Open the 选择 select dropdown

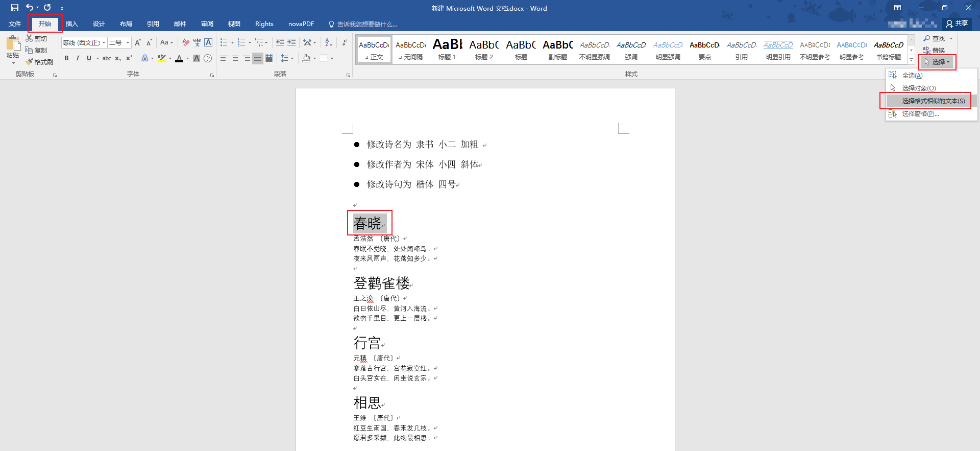pyautogui.click(x=937, y=62)
